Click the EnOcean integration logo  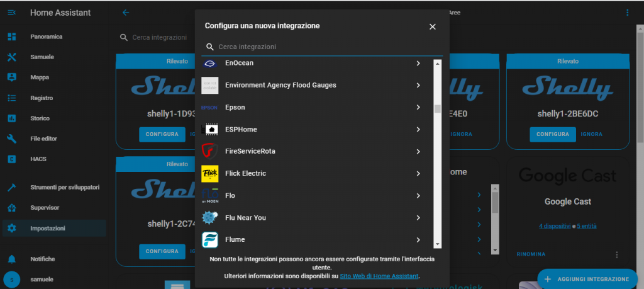coord(210,64)
